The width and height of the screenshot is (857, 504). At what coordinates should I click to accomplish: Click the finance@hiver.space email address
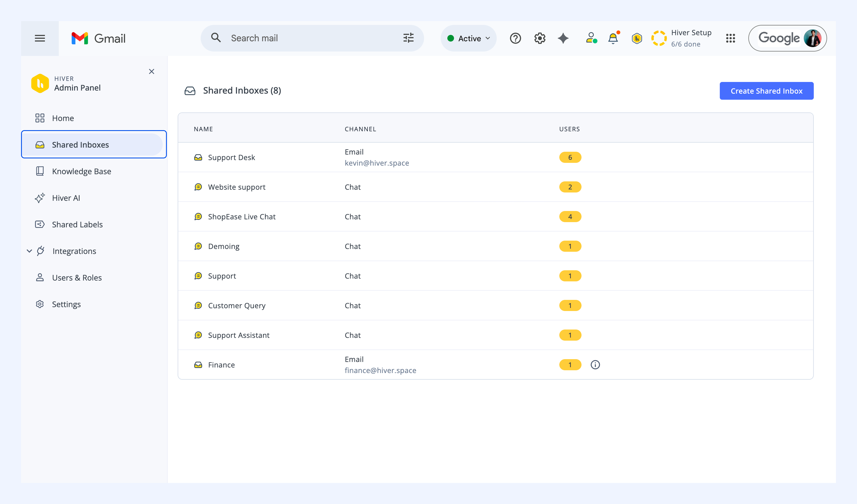[380, 371]
